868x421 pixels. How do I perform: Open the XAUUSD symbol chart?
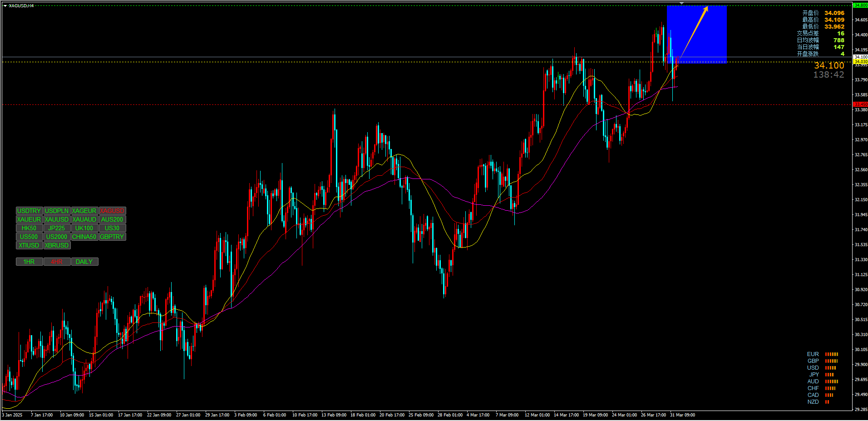pyautogui.click(x=57, y=219)
